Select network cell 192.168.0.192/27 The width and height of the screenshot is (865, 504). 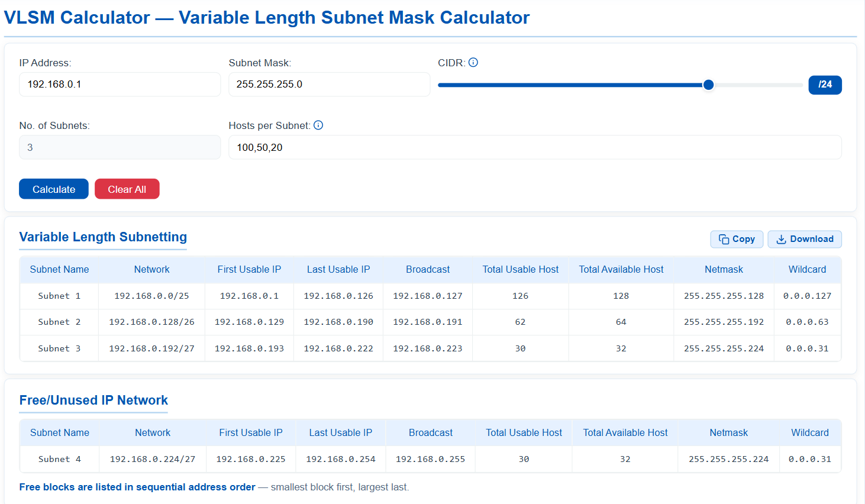(x=151, y=348)
